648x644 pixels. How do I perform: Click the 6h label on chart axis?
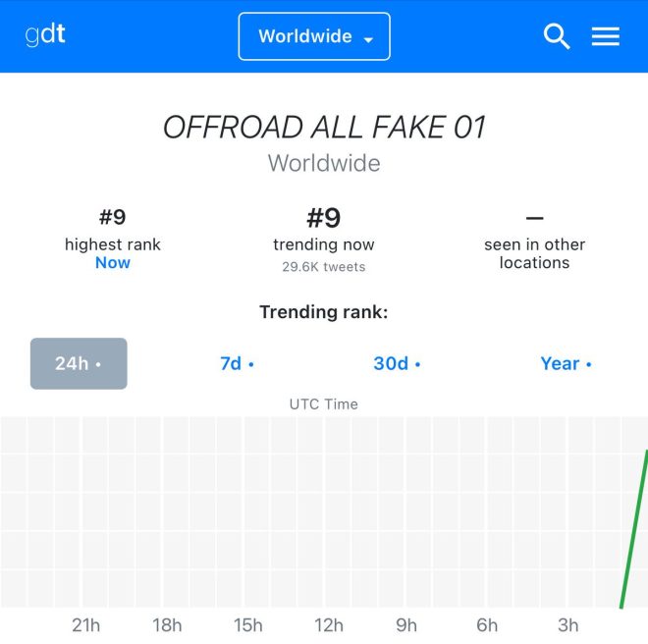pos(487,625)
